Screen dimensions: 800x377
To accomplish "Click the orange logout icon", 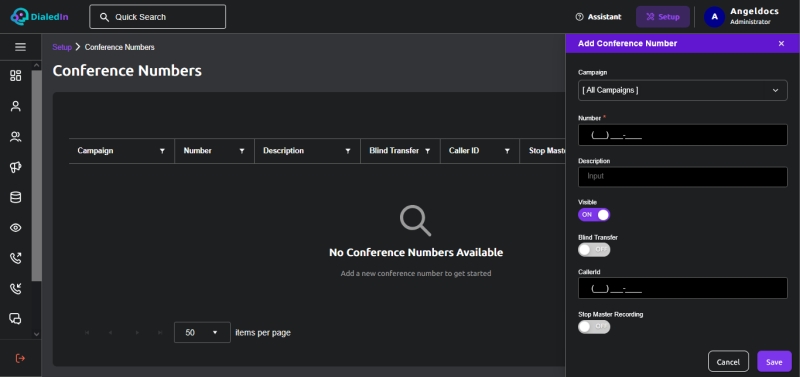I will (x=20, y=358).
